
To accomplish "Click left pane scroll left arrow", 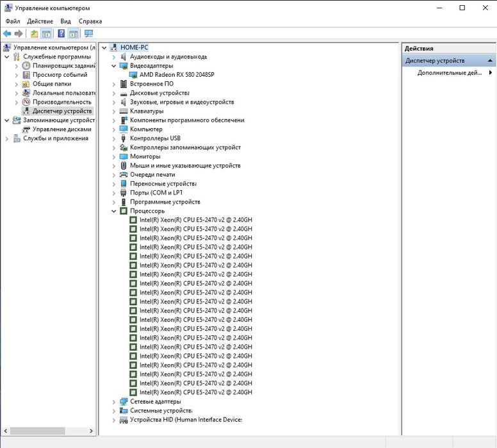I will (5, 431).
